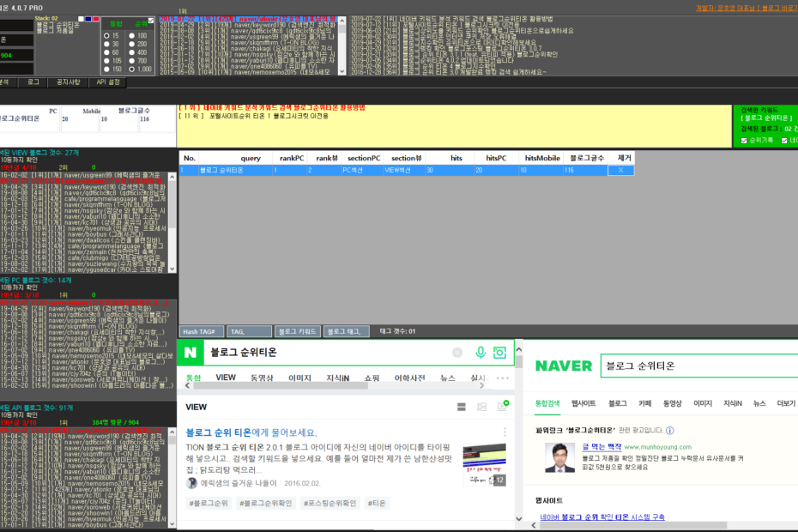The image size is (798, 532).
Task: Open options dots on 블로그 순위 티온 result
Action: tap(505, 432)
